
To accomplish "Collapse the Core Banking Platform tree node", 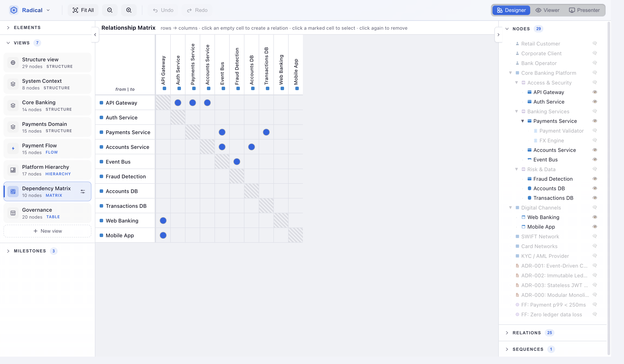I will pyautogui.click(x=510, y=73).
